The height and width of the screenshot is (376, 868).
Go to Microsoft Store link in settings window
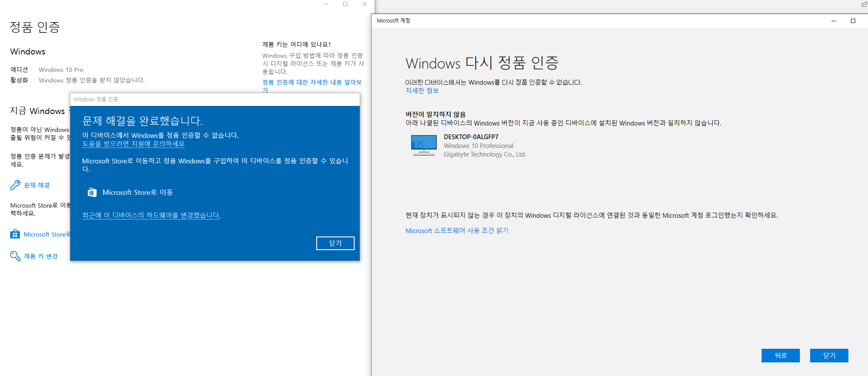point(47,234)
